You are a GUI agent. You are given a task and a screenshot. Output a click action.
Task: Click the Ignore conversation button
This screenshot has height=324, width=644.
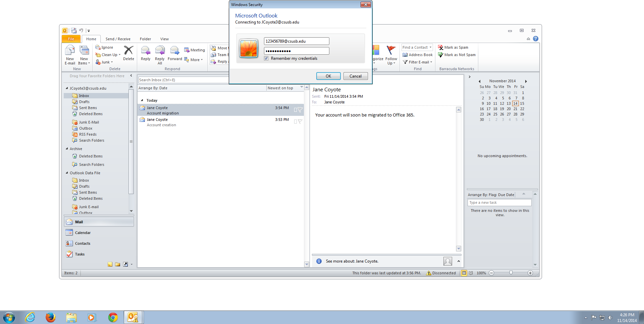pyautogui.click(x=104, y=47)
